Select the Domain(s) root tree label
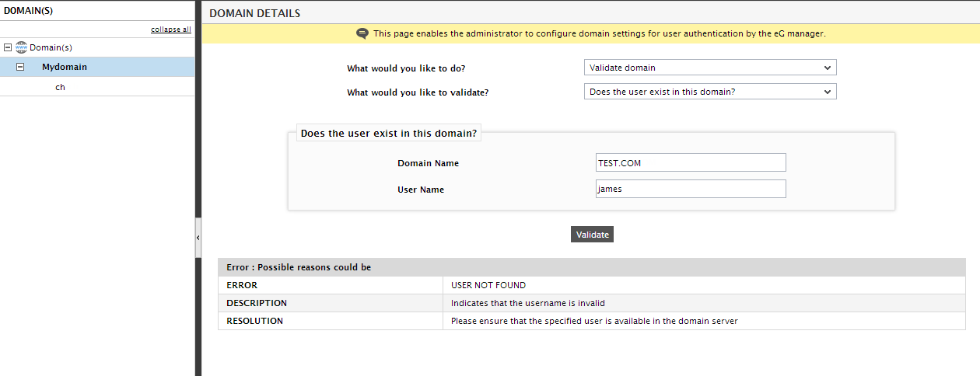 (51, 47)
